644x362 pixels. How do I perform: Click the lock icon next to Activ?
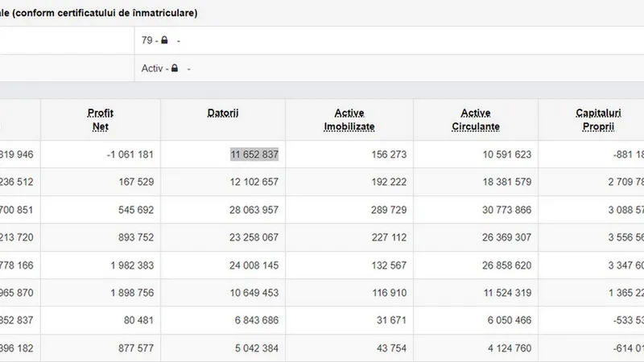175,68
